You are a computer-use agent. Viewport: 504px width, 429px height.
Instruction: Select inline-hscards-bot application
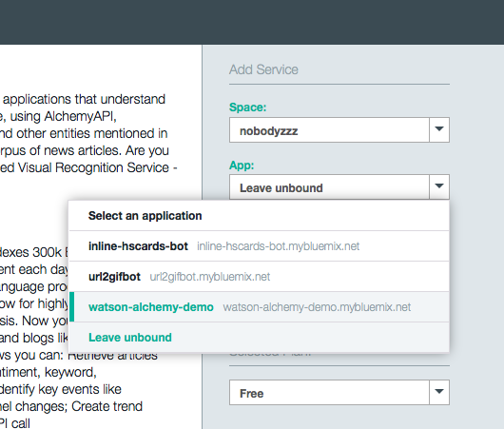(259, 246)
